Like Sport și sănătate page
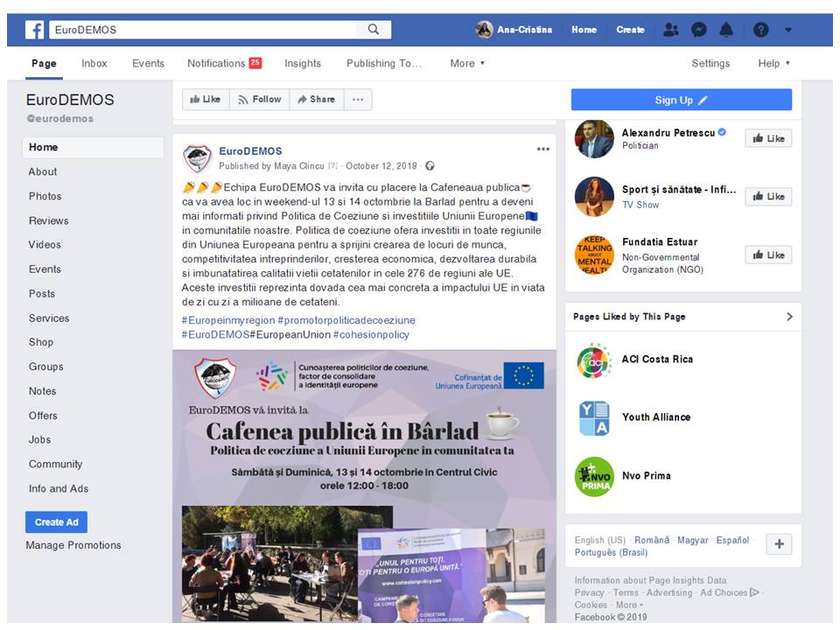This screenshot has height=630, width=840. [768, 197]
